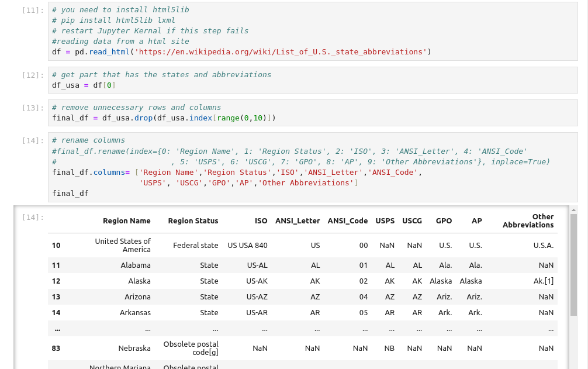Image resolution: width=588 pixels, height=369 pixels.
Task: Select the ANSI_Letter column header
Action: 298,221
